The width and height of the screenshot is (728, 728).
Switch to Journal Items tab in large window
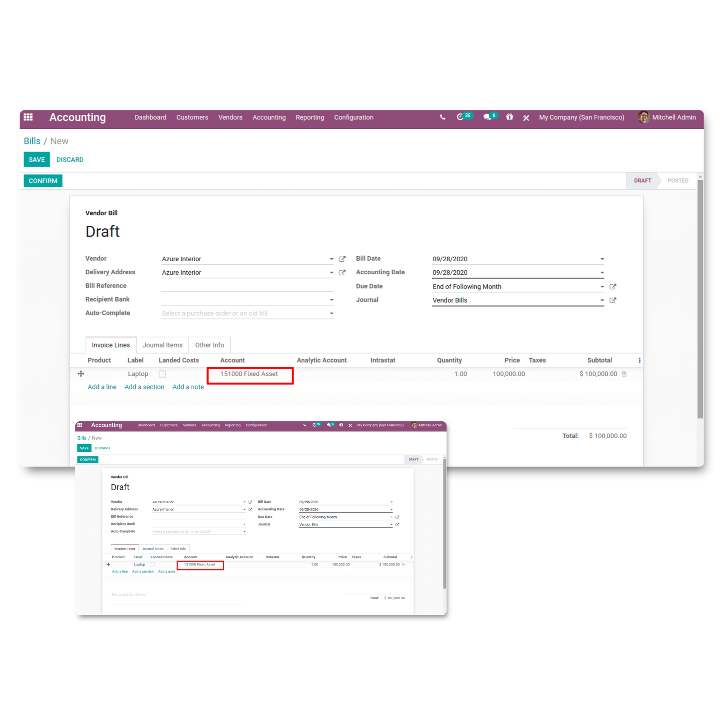click(162, 345)
